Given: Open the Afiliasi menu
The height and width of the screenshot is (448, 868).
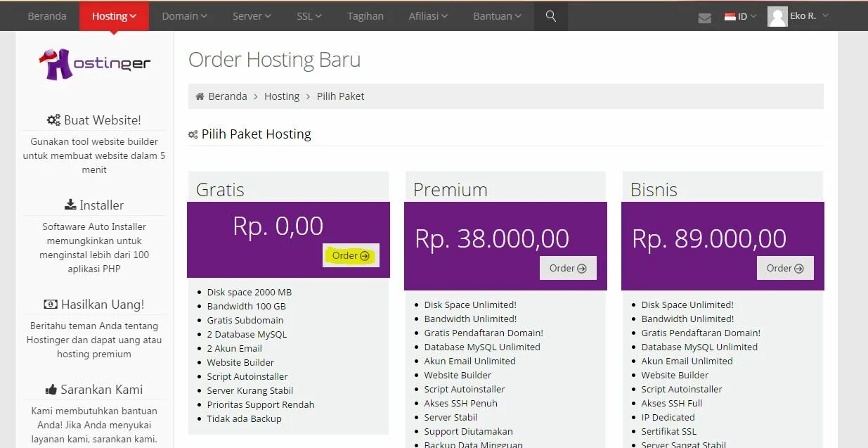Looking at the screenshot, I should click(428, 15).
